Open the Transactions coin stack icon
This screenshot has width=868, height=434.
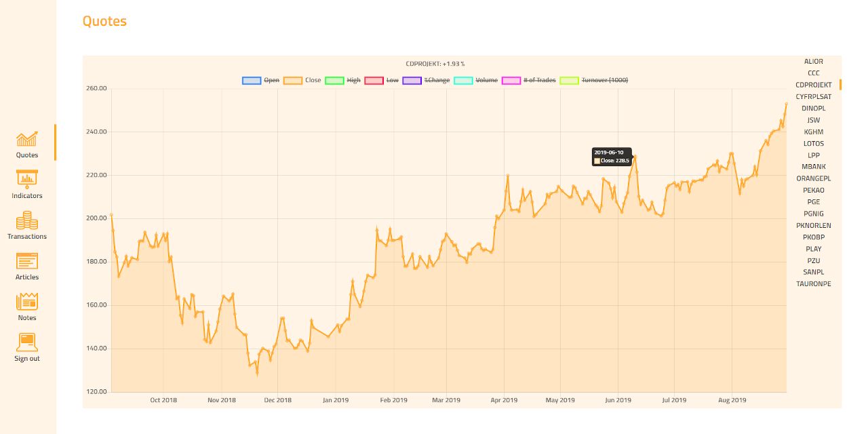pyautogui.click(x=27, y=220)
